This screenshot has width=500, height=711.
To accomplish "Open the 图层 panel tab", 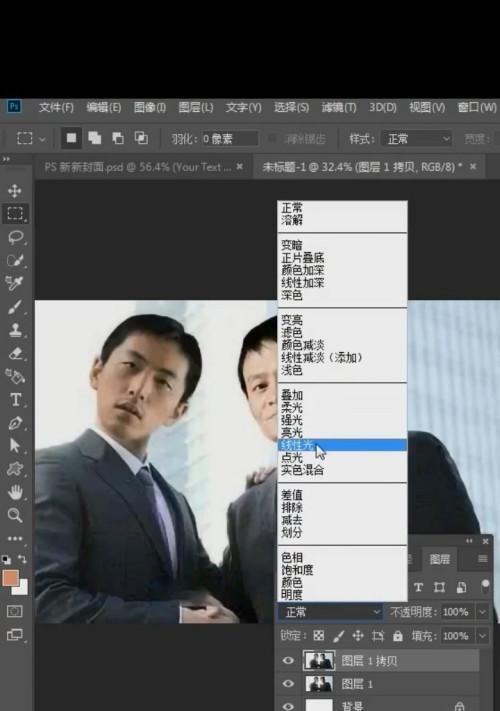I will 439,559.
